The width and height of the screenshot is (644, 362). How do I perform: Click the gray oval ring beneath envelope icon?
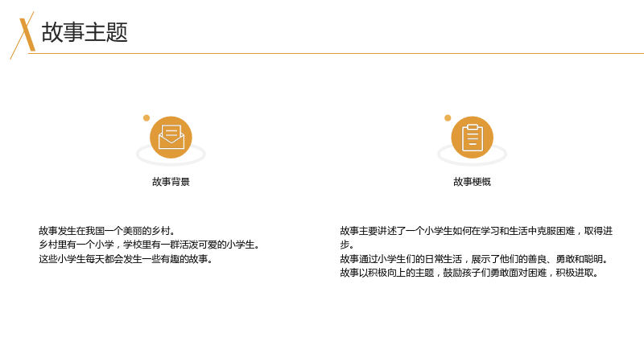(x=171, y=154)
